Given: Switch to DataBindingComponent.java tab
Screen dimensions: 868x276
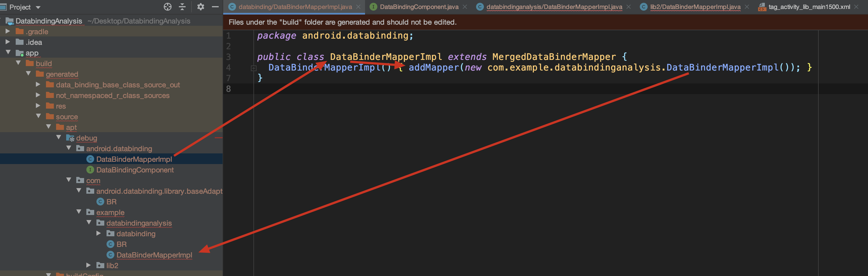Looking at the screenshot, I should 419,7.
